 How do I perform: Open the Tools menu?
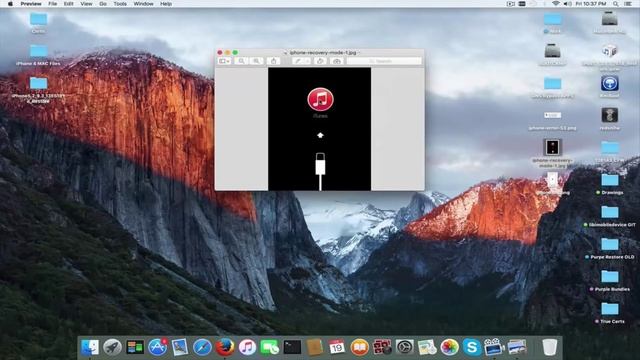pyautogui.click(x=120, y=4)
